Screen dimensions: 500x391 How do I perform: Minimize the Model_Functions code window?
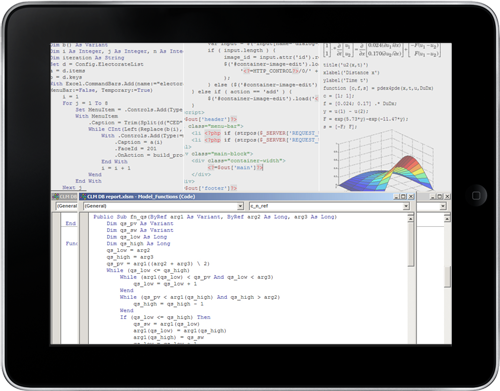(396, 197)
